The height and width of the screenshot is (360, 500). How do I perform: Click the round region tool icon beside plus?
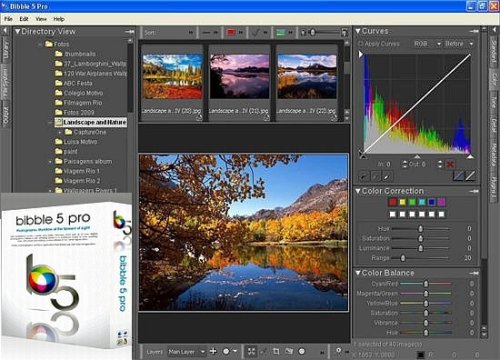[226, 351]
